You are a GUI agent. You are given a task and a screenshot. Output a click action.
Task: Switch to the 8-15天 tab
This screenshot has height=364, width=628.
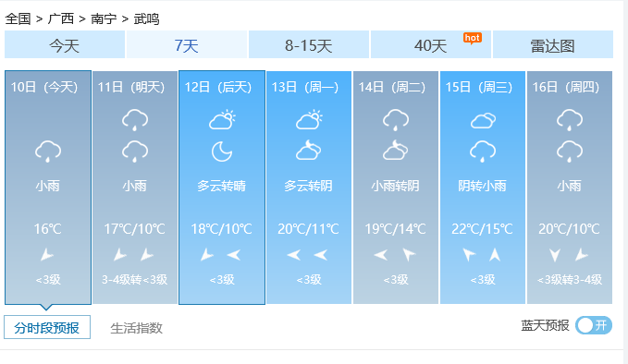click(x=308, y=44)
